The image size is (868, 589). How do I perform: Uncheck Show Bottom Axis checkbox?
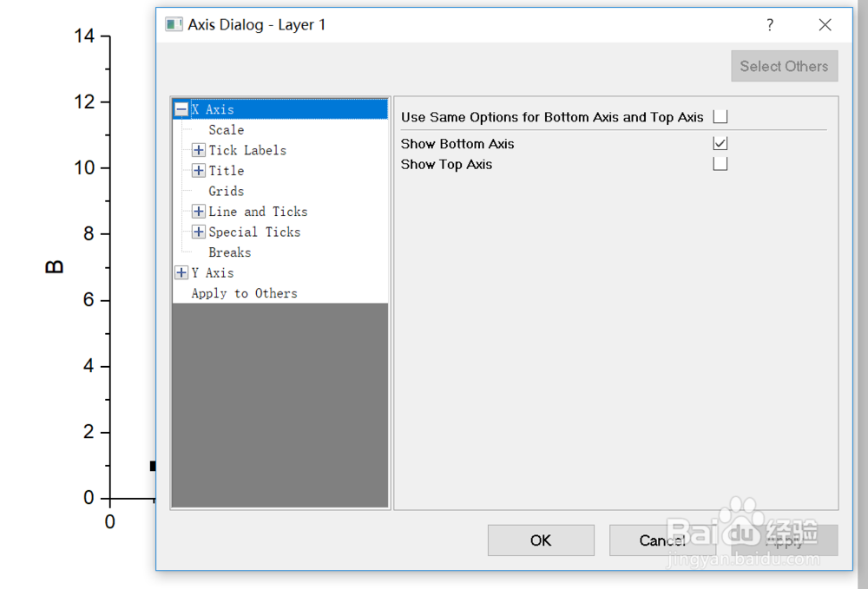tap(720, 143)
